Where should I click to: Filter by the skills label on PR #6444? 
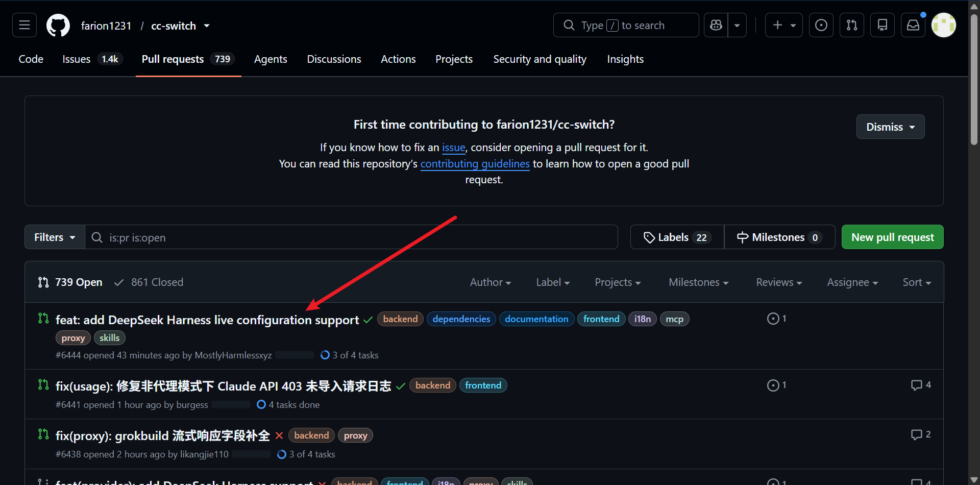pyautogui.click(x=109, y=338)
